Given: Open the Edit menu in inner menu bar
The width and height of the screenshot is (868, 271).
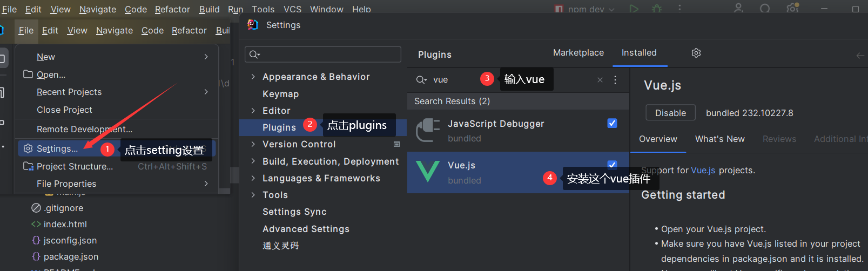Looking at the screenshot, I should pos(50,30).
